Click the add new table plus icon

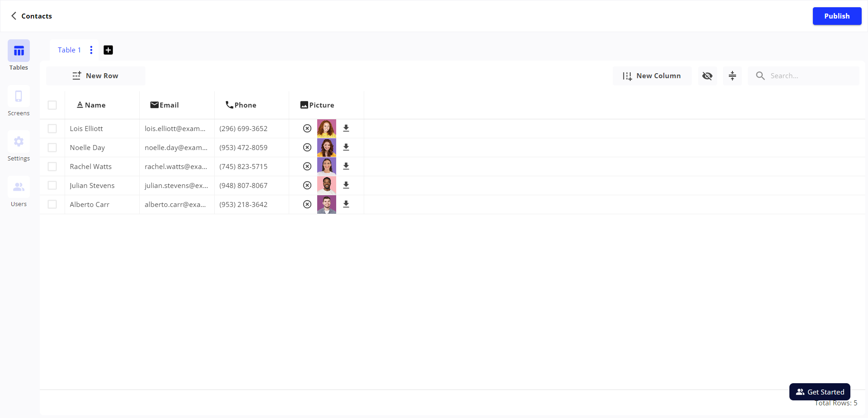pyautogui.click(x=108, y=50)
